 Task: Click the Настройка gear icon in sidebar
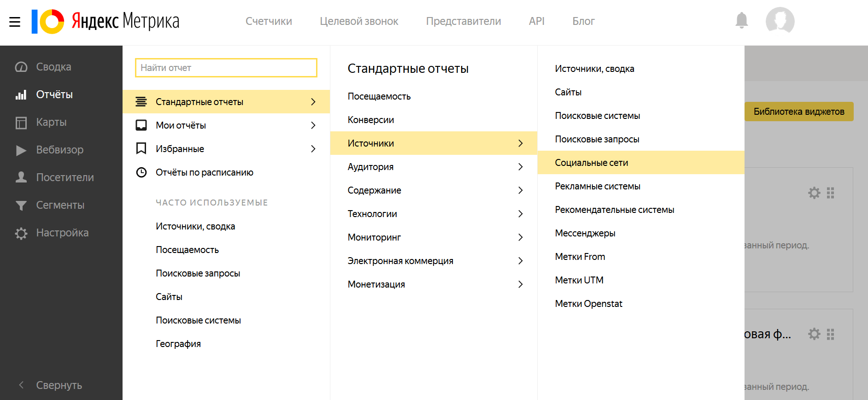21,233
